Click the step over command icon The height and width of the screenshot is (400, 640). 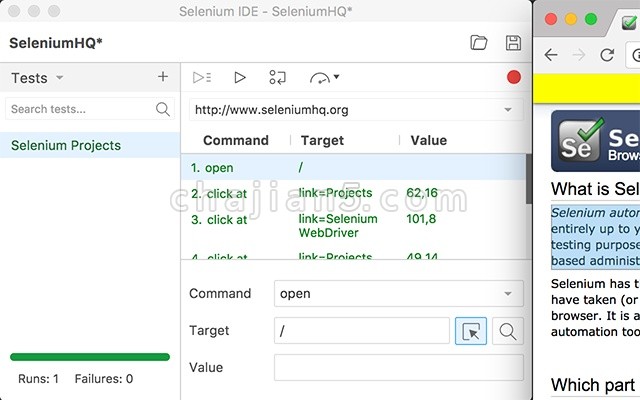278,77
